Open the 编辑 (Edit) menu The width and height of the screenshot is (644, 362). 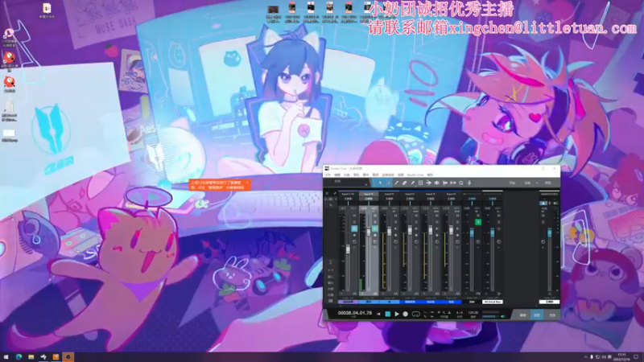pyautogui.click(x=337, y=175)
